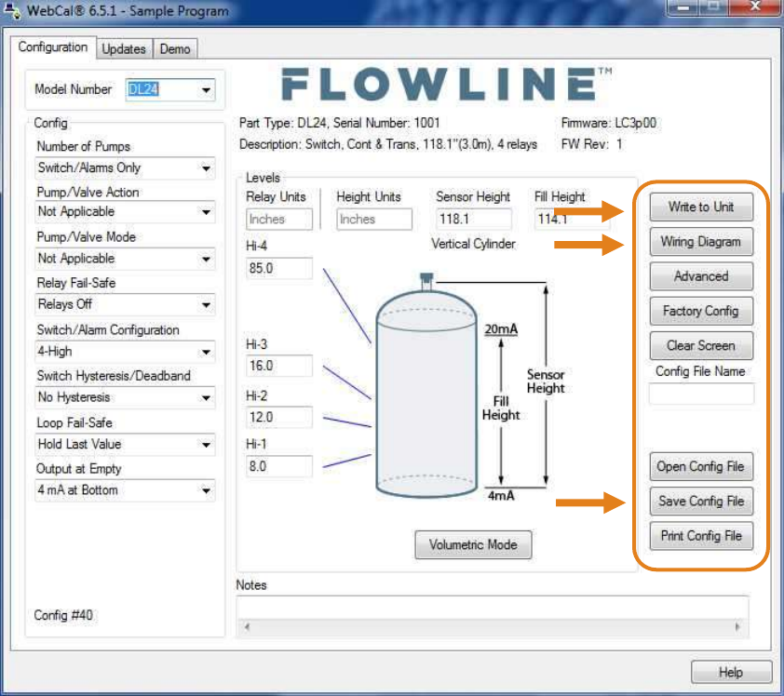Open the Demo tab
The image size is (784, 696).
[175, 49]
